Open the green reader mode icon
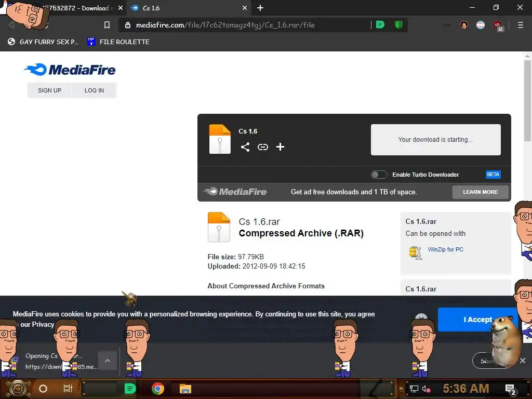The height and width of the screenshot is (399, 532). click(x=380, y=24)
